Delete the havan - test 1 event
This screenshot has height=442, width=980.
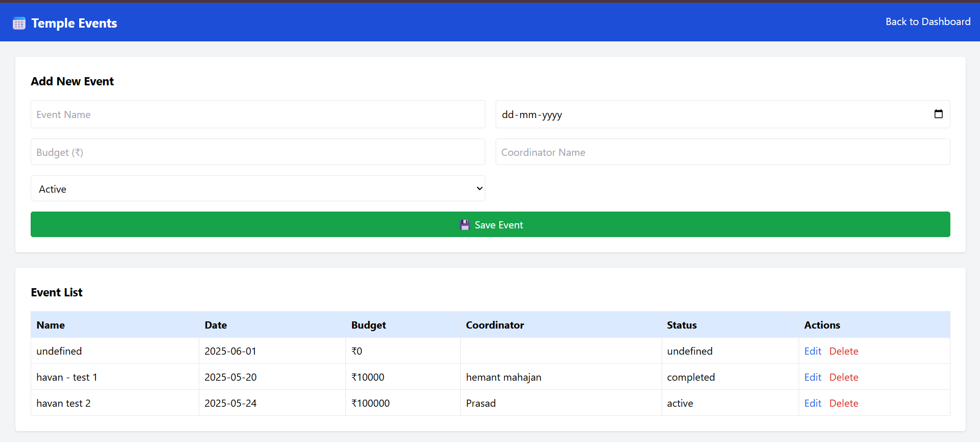click(x=843, y=377)
